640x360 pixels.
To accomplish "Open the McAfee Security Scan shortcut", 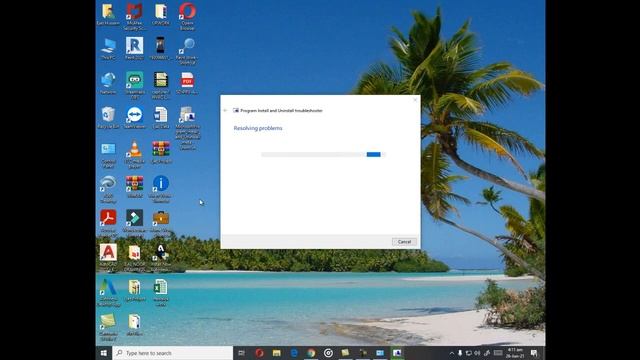I will tap(134, 16).
